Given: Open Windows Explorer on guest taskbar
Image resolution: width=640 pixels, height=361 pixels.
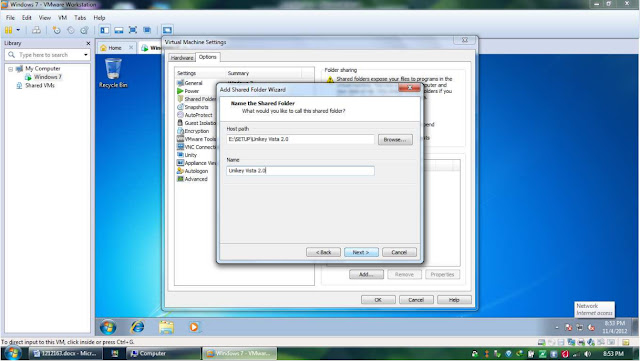Looking at the screenshot, I should pos(166,327).
